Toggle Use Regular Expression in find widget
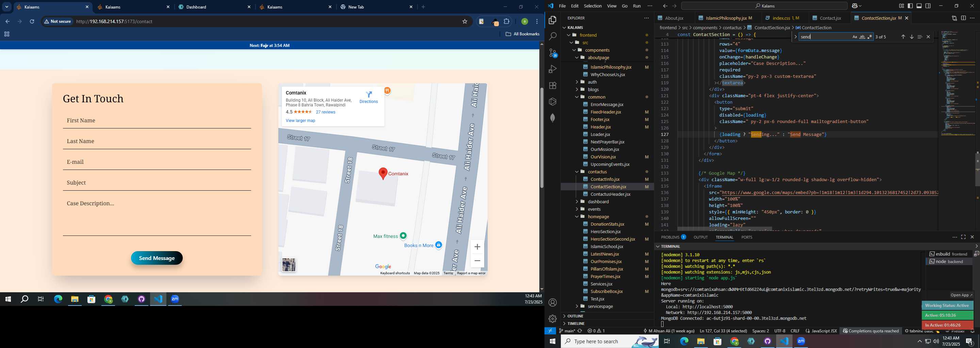Viewport: 980px width, 348px height. [x=870, y=37]
